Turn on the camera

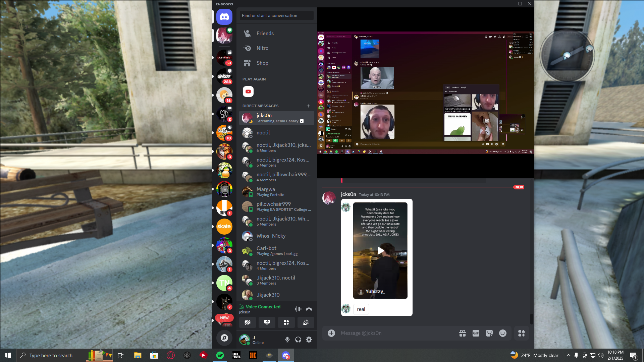[x=248, y=322]
